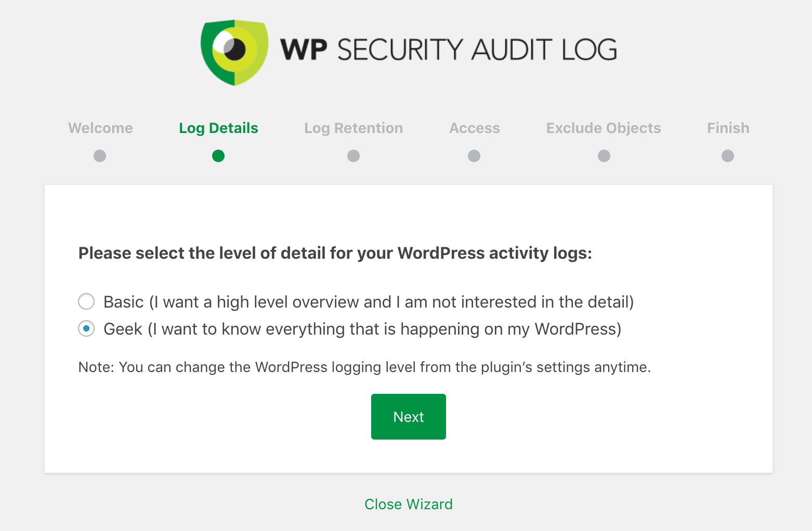Click the Close Wizard link

(409, 503)
